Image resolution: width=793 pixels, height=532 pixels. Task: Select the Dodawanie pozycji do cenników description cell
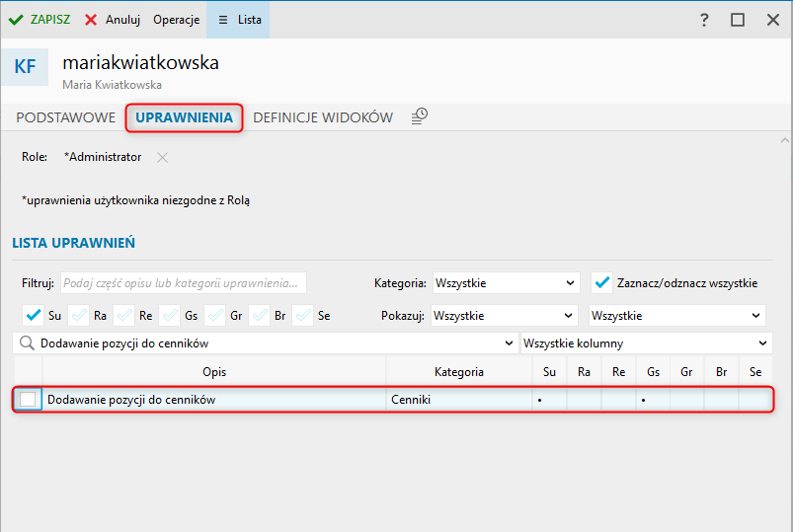[x=214, y=400]
